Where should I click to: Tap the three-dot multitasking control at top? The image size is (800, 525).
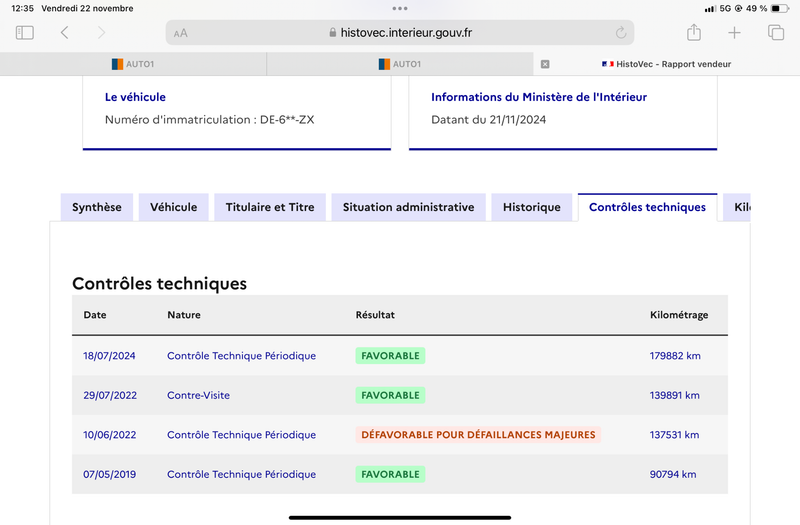[x=400, y=8]
